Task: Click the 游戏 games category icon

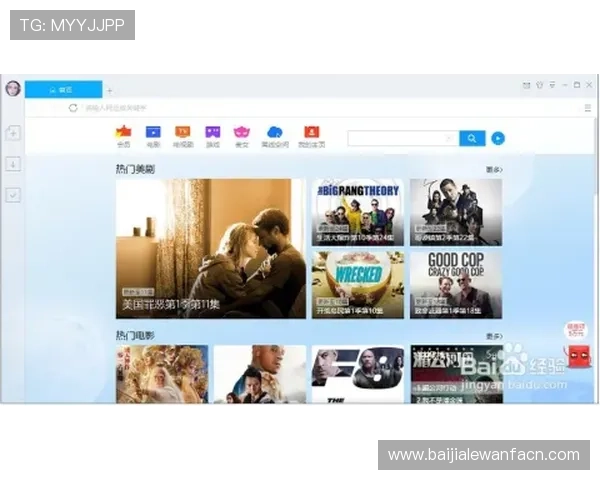Action: (x=212, y=132)
